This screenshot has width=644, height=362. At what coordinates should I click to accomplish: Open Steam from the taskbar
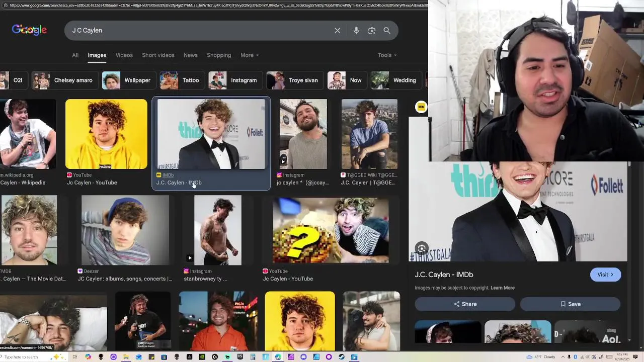point(341,357)
